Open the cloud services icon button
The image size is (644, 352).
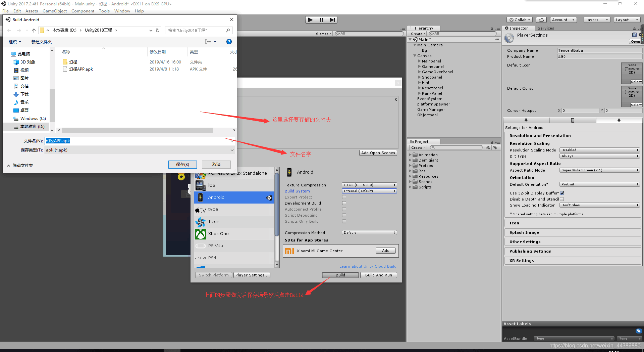coord(541,20)
